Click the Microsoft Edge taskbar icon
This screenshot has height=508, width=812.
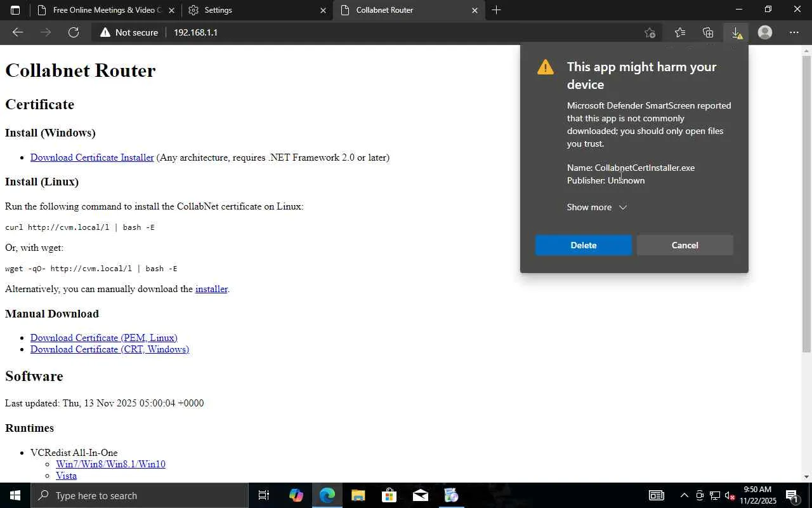tap(327, 495)
